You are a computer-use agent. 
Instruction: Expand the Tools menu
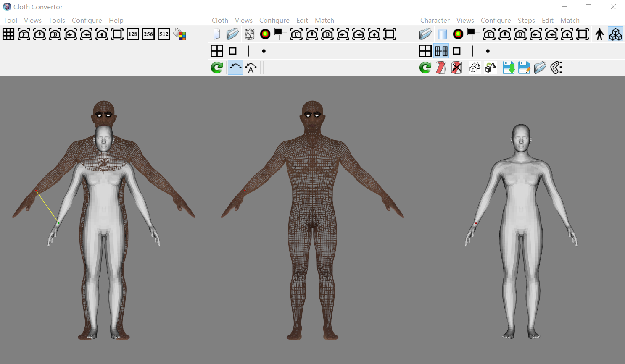[x=56, y=20]
